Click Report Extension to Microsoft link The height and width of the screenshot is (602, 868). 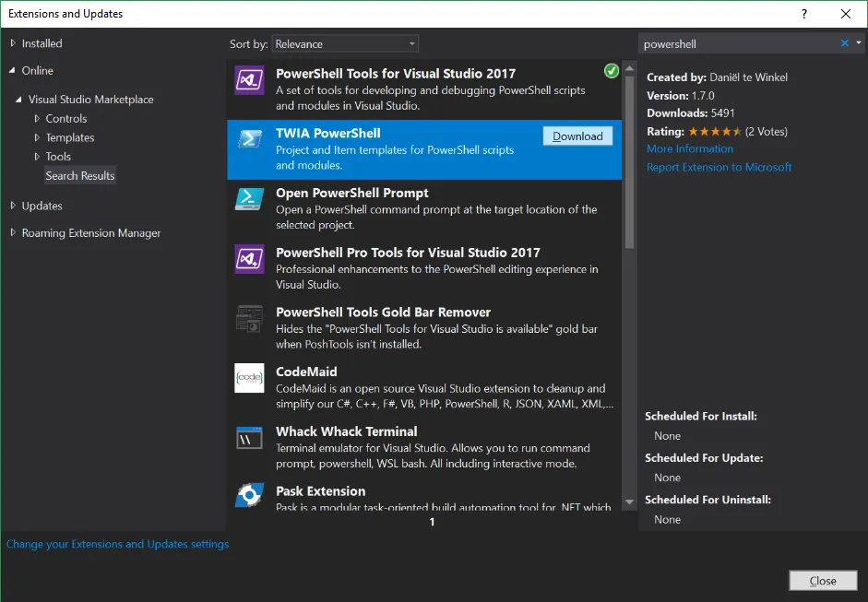tap(719, 167)
